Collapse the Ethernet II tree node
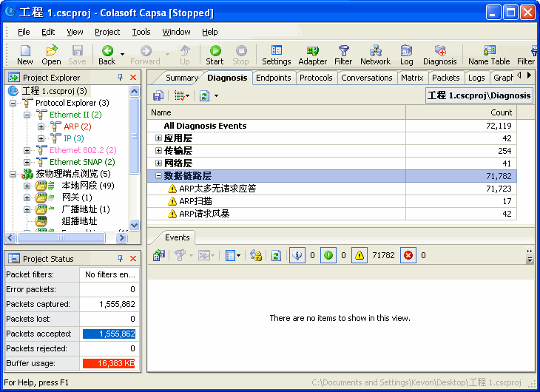The height and width of the screenshot is (392, 540). 27,115
